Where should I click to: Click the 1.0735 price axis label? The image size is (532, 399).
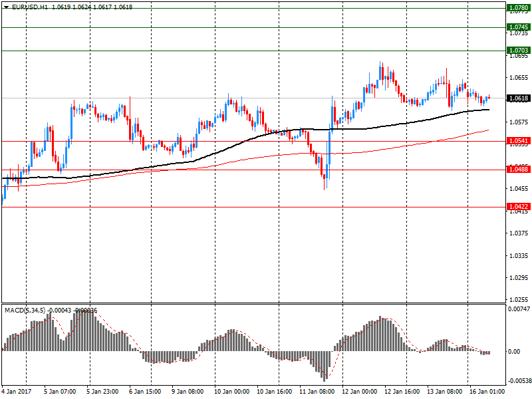coord(519,33)
